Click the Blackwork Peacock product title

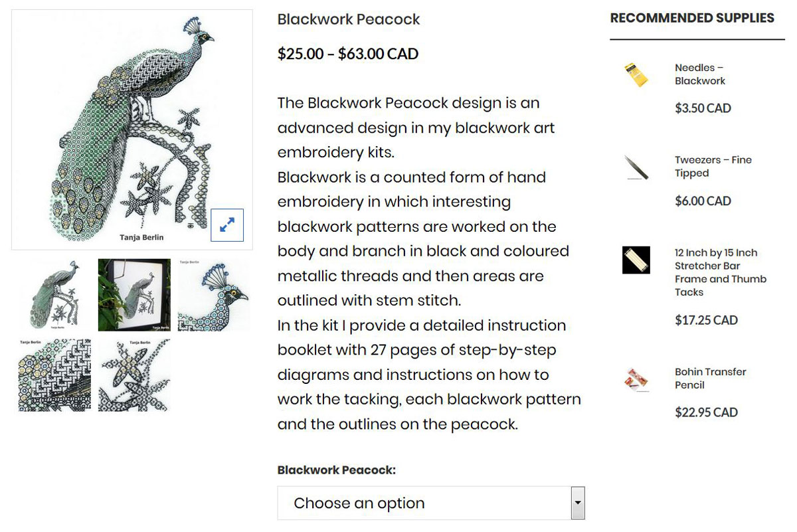[x=349, y=19]
